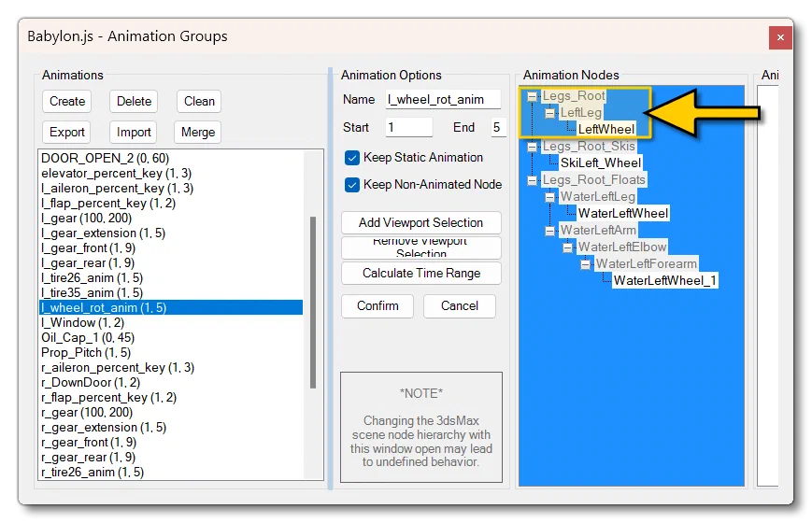Select the Legs_Root node label
This screenshot has width=812, height=523.
click(x=574, y=96)
